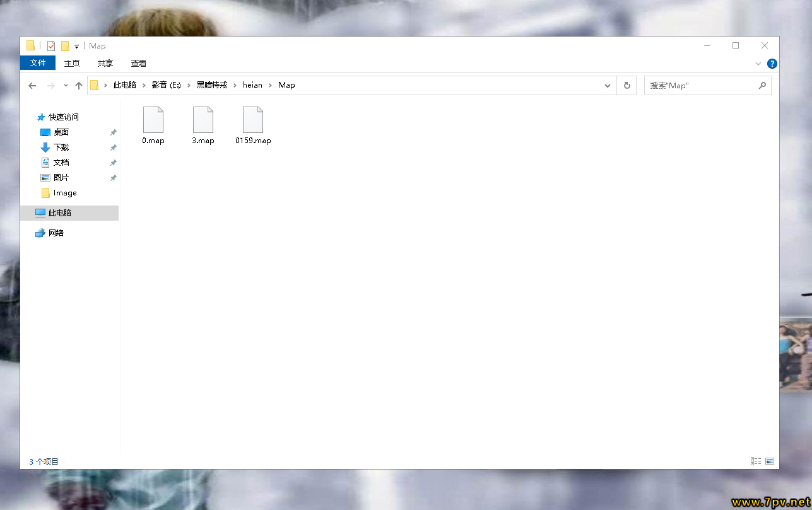Expand the ribbon with the chevron
Viewport: 812px width, 510px height.
coord(758,64)
